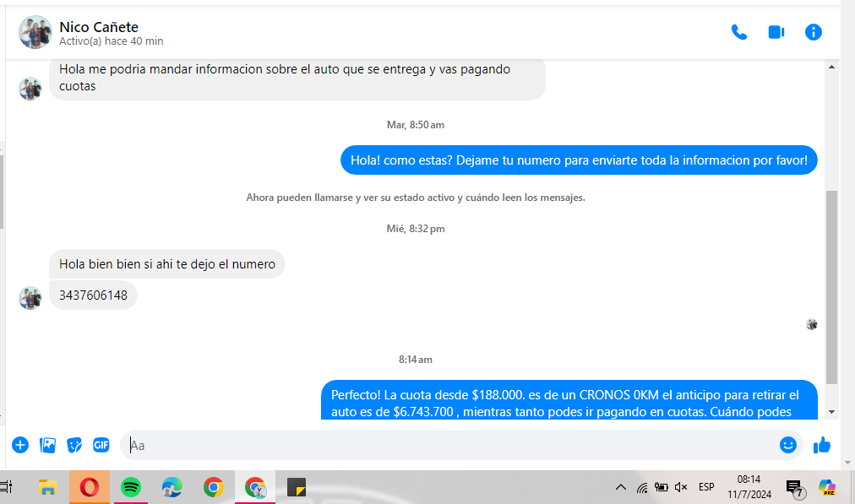Open the emoji picker
Image resolution: width=855 pixels, height=504 pixels.
pyautogui.click(x=788, y=445)
